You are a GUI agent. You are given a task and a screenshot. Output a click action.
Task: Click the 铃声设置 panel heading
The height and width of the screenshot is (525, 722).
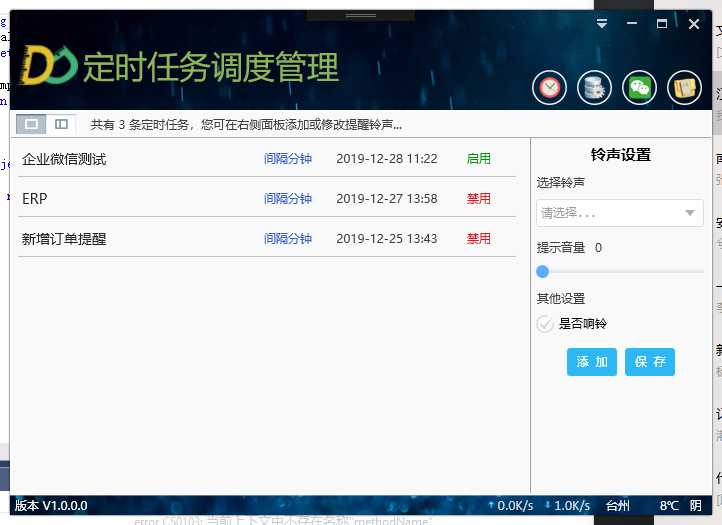point(620,155)
